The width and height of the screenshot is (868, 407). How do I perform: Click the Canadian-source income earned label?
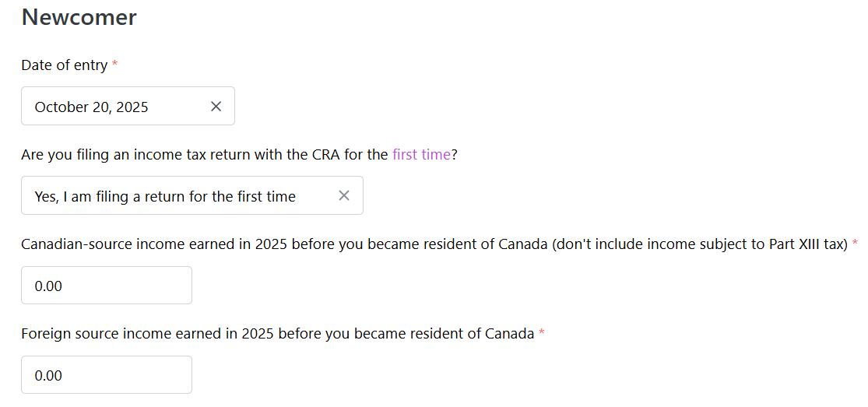[x=311, y=244]
